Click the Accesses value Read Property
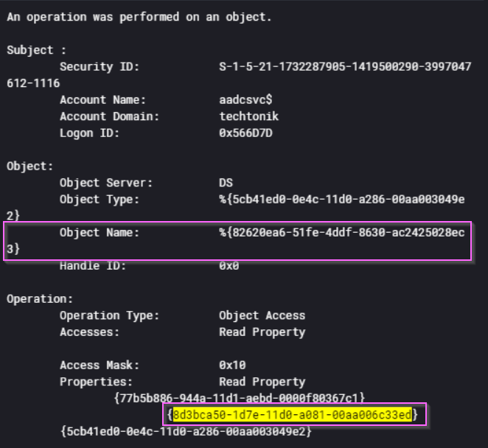 tap(262, 332)
